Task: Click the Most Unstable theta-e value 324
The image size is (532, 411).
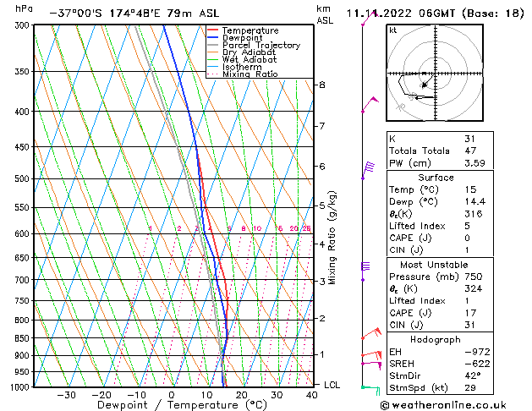Action: (x=474, y=288)
